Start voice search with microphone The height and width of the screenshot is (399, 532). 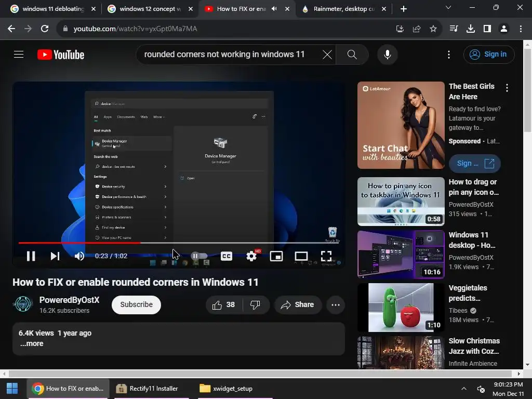(388, 54)
